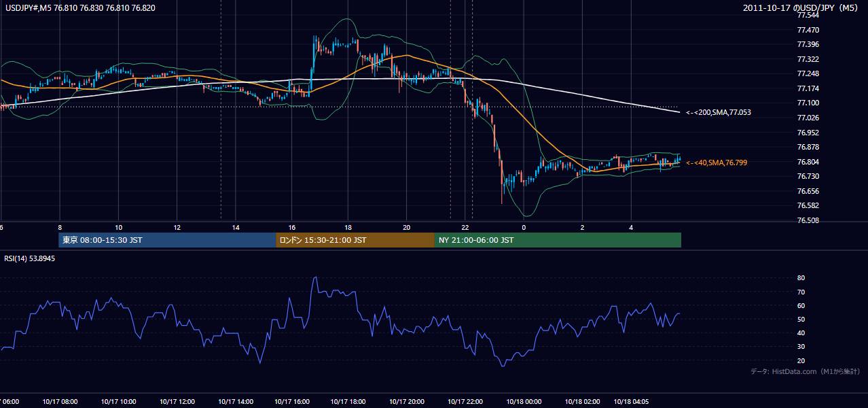Click price axis value 77.248

click(x=808, y=74)
